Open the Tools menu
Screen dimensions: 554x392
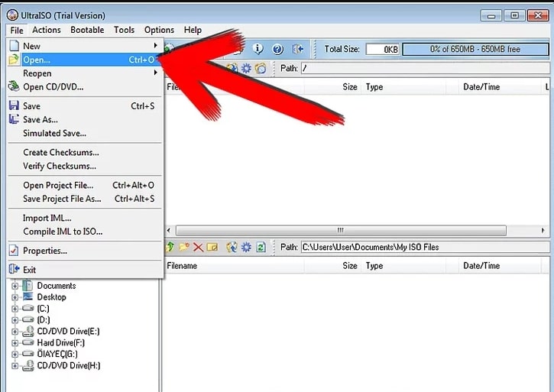tap(124, 30)
